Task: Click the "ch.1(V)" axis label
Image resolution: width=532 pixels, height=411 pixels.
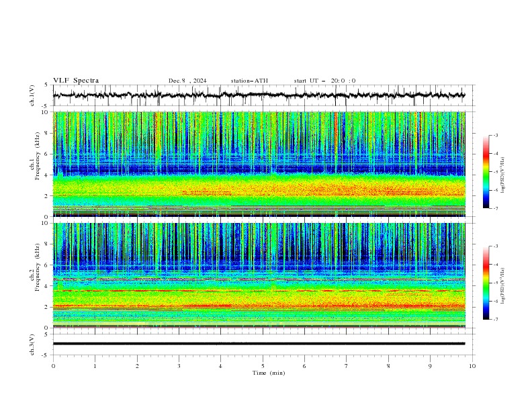Action: coord(32,95)
